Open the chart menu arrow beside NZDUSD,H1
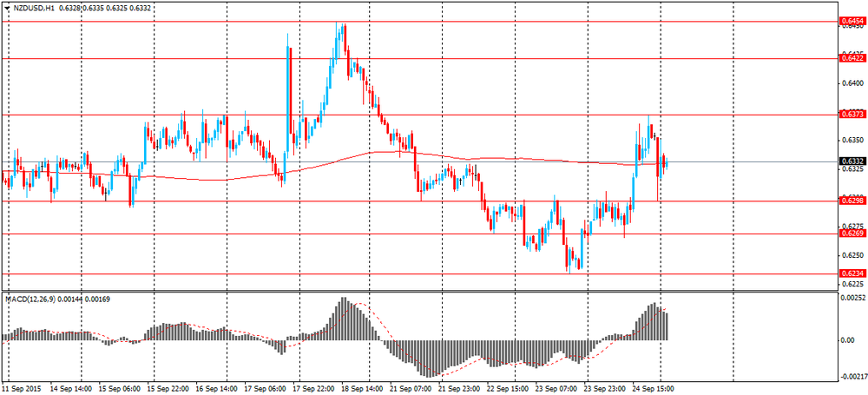The height and width of the screenshot is (395, 868). (7, 8)
